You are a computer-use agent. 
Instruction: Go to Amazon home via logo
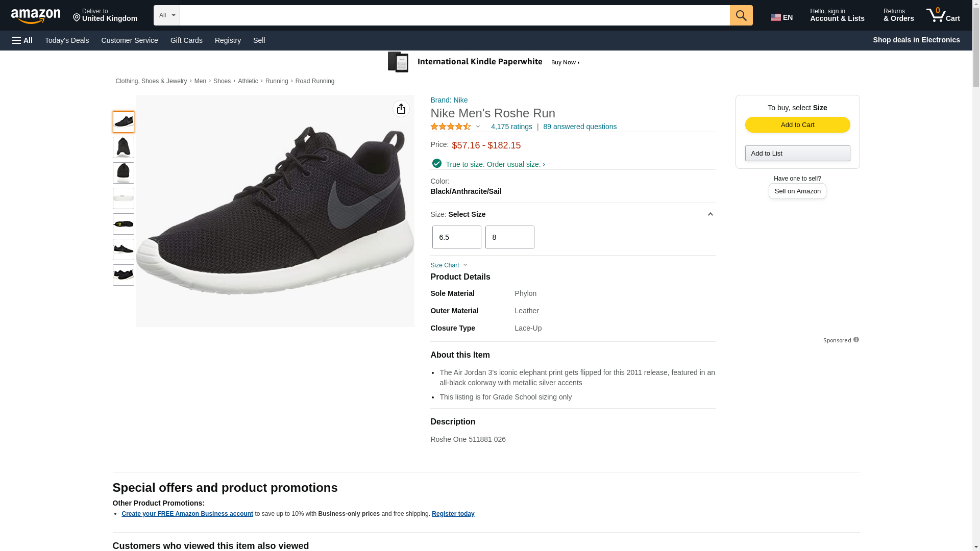(x=36, y=16)
